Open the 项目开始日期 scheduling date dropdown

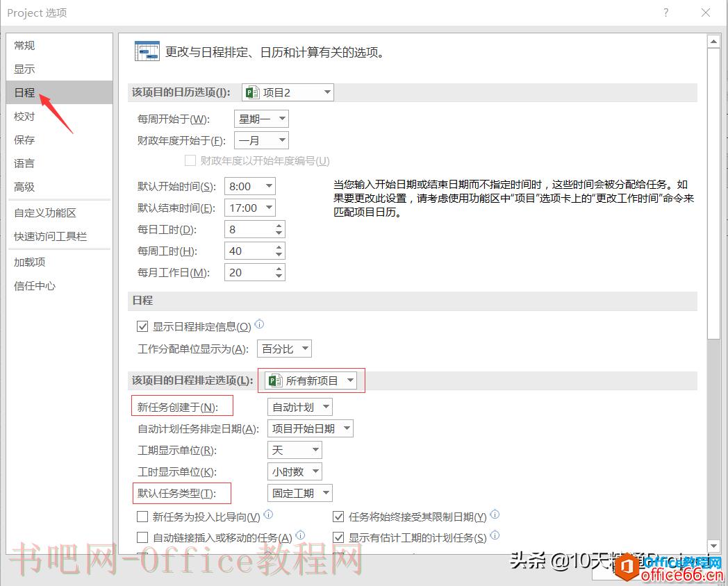310,428
